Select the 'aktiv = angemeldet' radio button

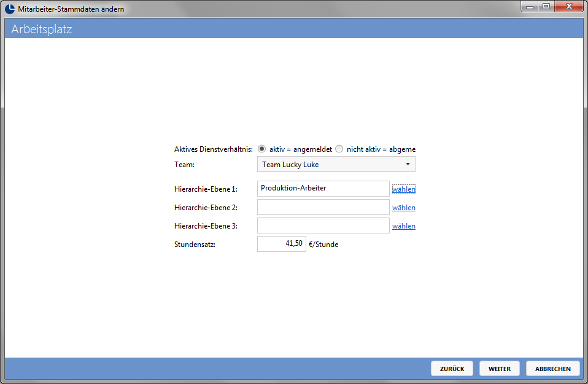point(261,149)
